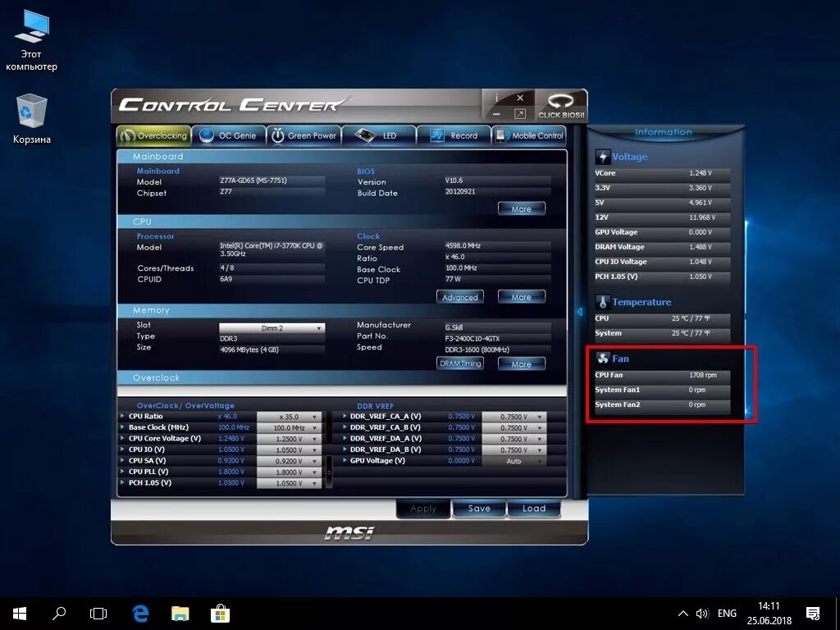
Task: Open Base Clock 100.0 MHz dropdown
Action: point(290,427)
